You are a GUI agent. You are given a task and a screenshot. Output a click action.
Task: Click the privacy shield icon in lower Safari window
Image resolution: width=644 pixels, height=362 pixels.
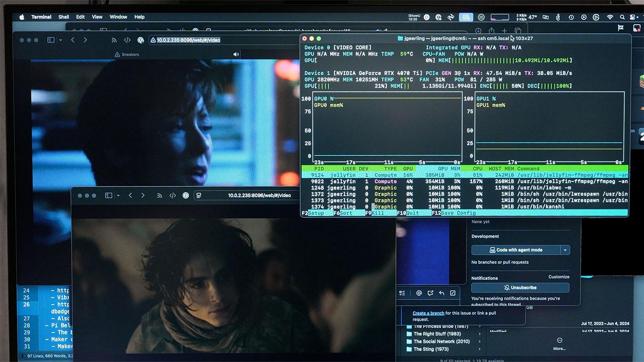(186, 195)
